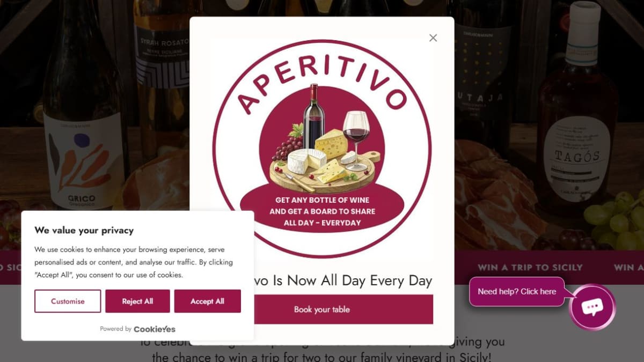Select the "Win a trip to Sicily" banner text
Viewport: 644px width, 362px height.
point(530,267)
